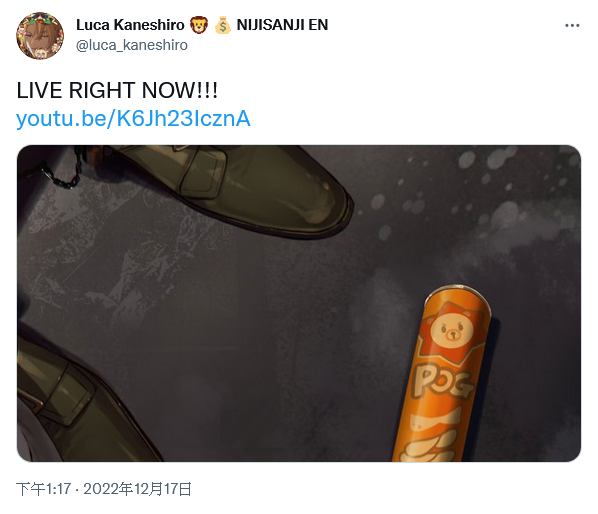Open the tweet timestamp 2022年12月17日

pos(137,489)
